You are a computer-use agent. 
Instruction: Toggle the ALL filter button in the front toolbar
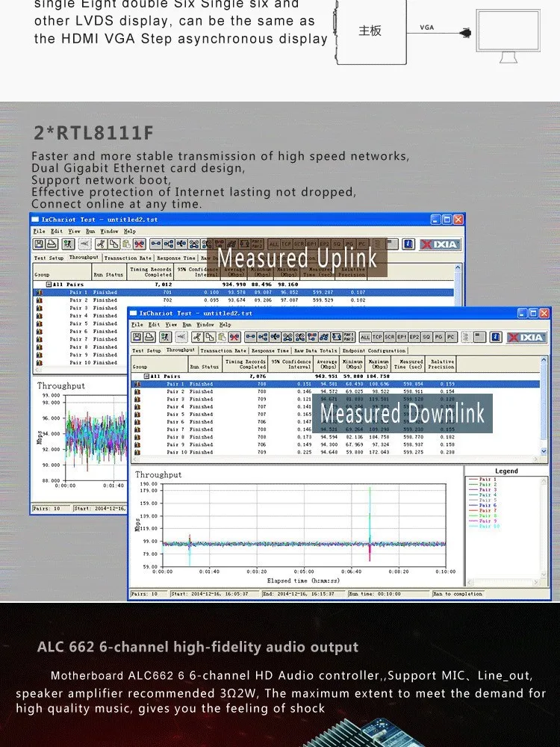365,338
